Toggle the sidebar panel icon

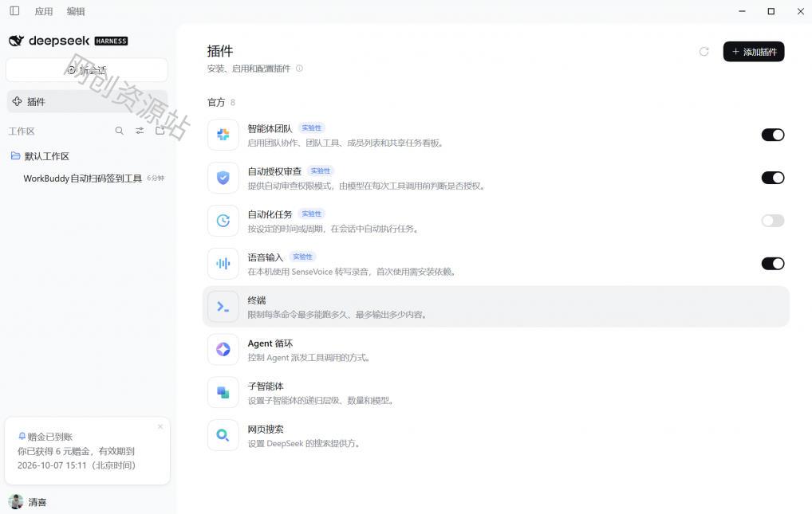[14, 11]
